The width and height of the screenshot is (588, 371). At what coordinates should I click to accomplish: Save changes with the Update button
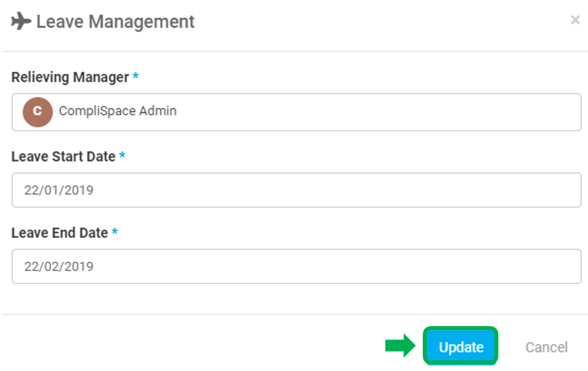(461, 347)
